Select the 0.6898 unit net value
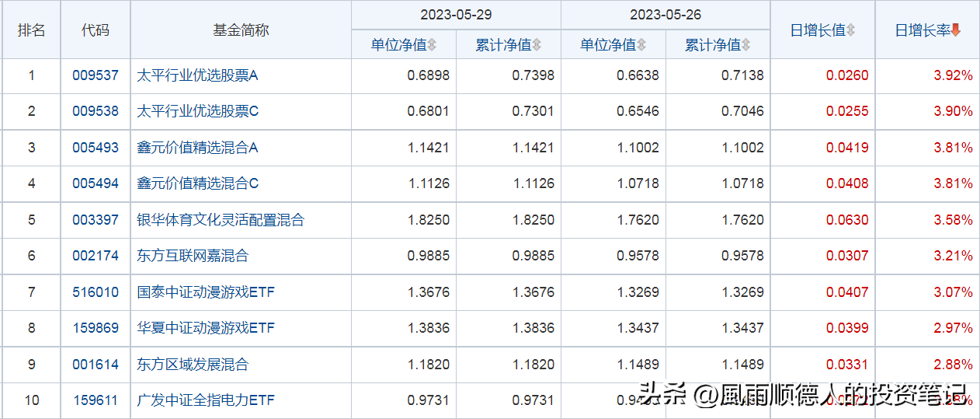The image size is (980, 419). point(429,75)
